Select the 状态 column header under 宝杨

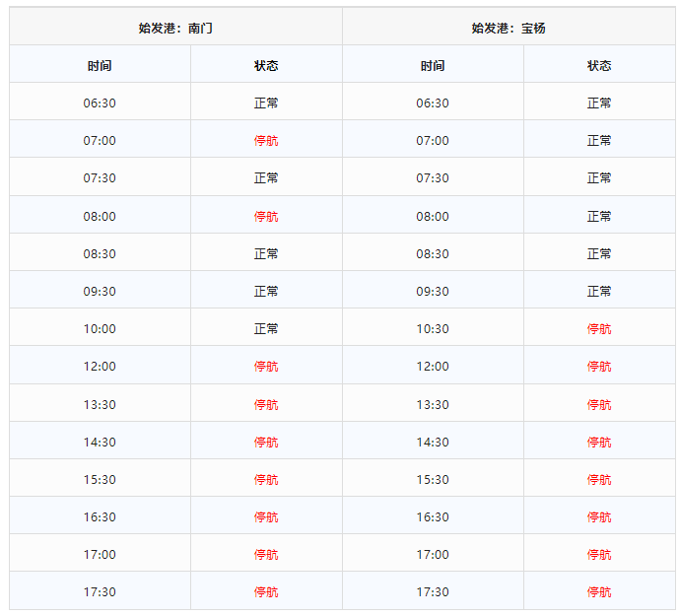point(599,65)
